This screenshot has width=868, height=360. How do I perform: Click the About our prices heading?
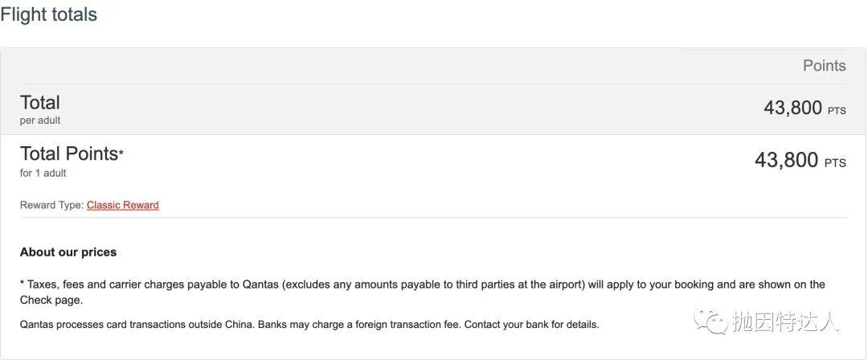68,252
